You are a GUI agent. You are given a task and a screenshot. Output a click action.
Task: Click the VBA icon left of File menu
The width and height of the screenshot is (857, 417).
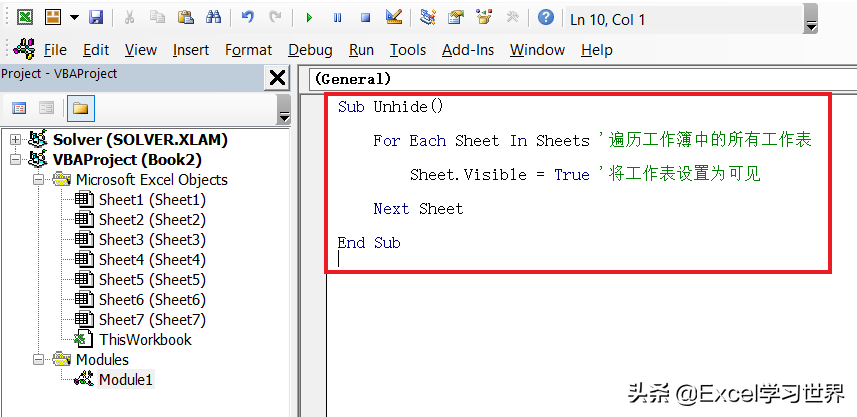coord(24,49)
